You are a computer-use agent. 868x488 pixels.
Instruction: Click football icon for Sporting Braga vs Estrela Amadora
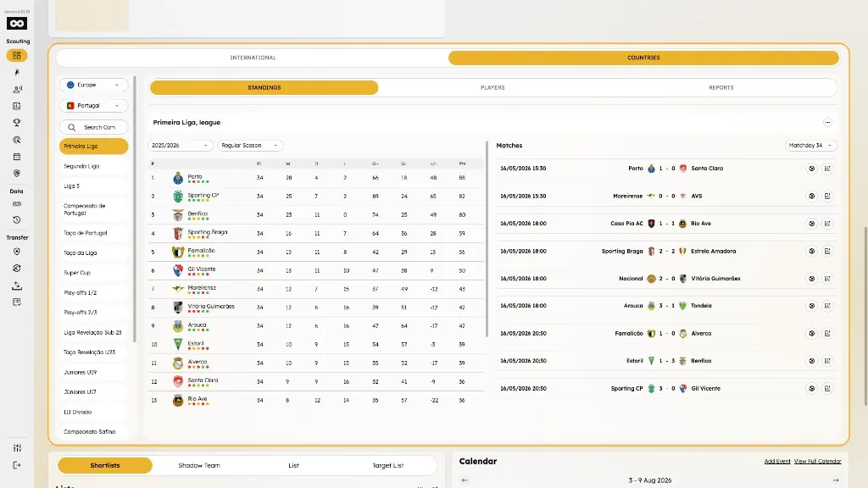[811, 251]
